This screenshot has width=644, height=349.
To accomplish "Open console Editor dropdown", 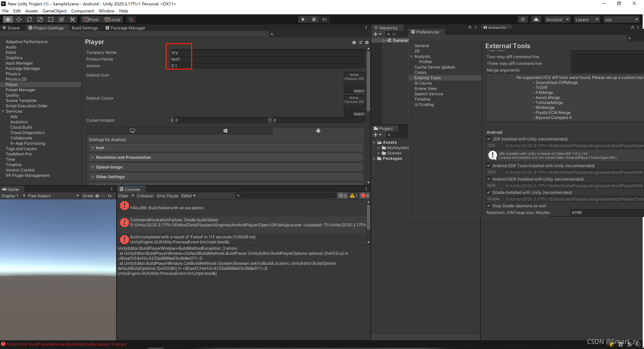I will (188, 196).
